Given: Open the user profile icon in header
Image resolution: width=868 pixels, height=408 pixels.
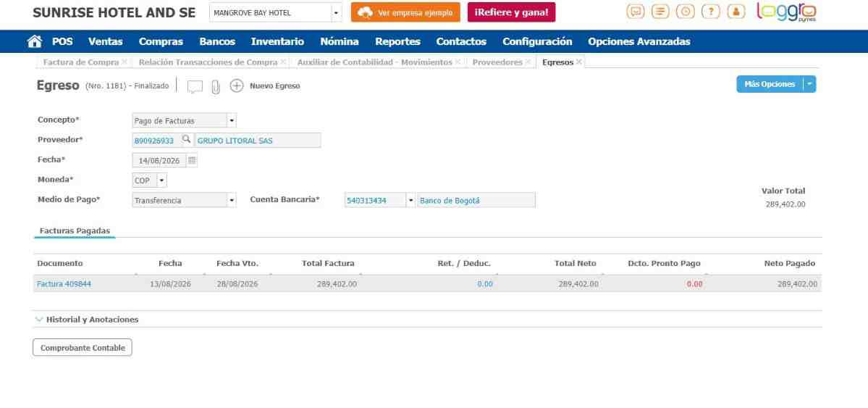Looking at the screenshot, I should click(736, 11).
